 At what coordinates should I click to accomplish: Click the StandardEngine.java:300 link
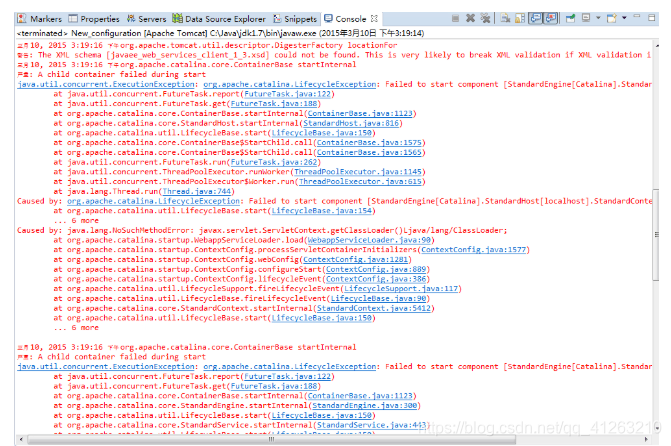(x=365, y=405)
